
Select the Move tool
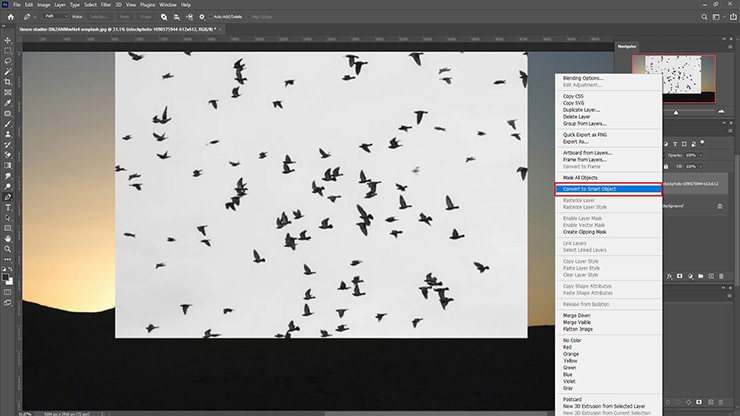pos(8,41)
